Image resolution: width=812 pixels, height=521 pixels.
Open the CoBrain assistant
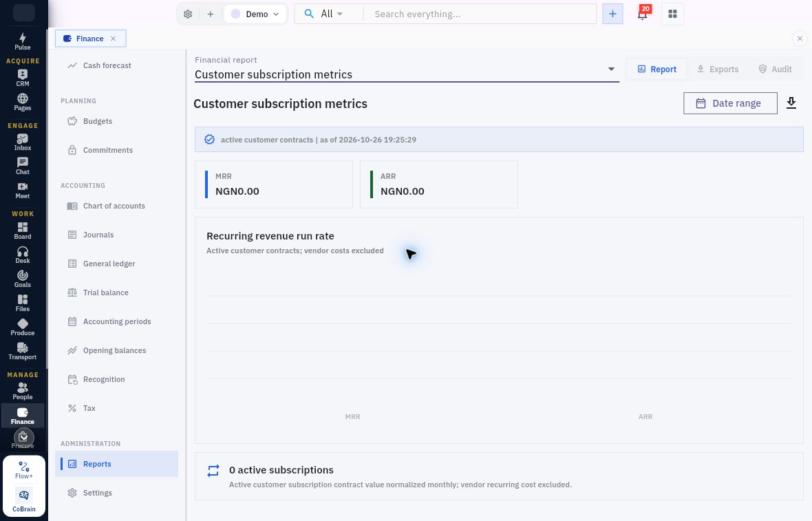click(24, 500)
